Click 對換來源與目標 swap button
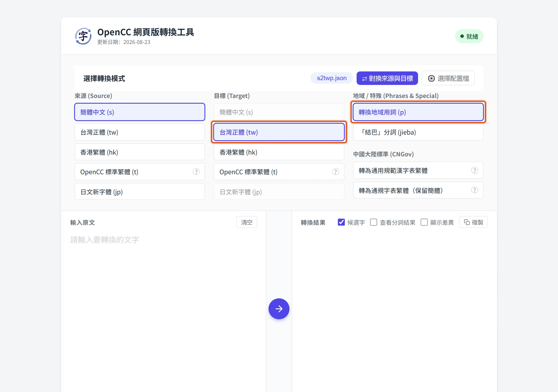558x392 pixels. (387, 78)
